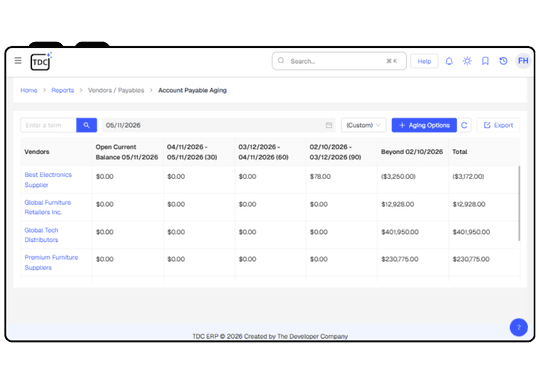Screen dimensions: 540x384
Task: Click the table vertical scrollbar
Action: click(x=519, y=203)
